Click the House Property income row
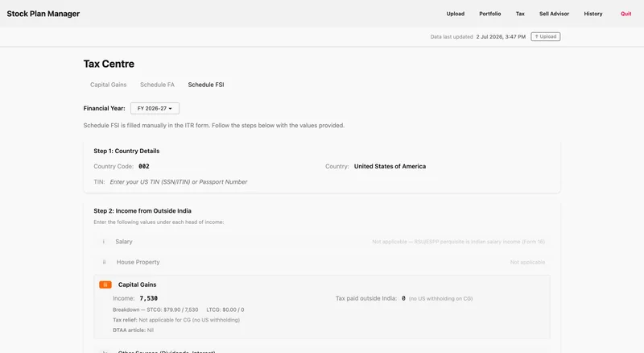This screenshot has height=353, width=644. (322, 262)
